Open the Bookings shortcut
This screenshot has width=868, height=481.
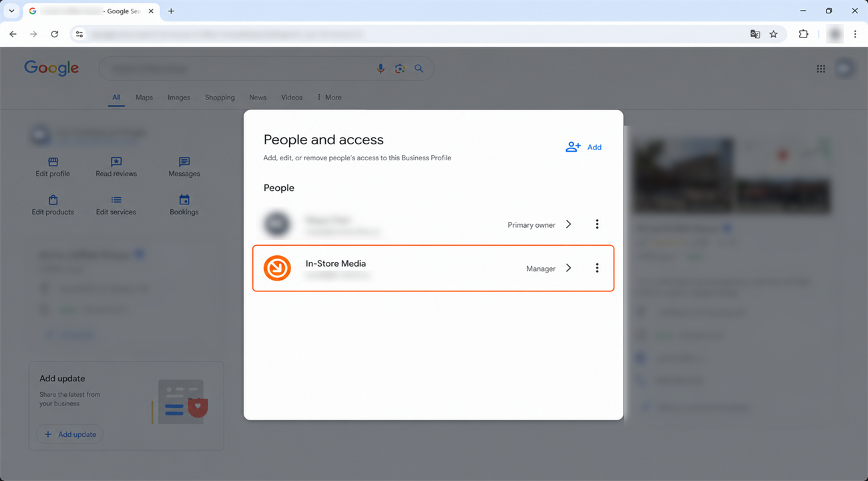click(184, 205)
